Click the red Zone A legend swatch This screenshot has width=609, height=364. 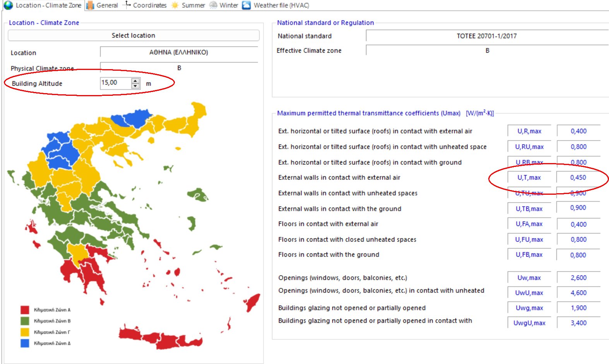25,310
